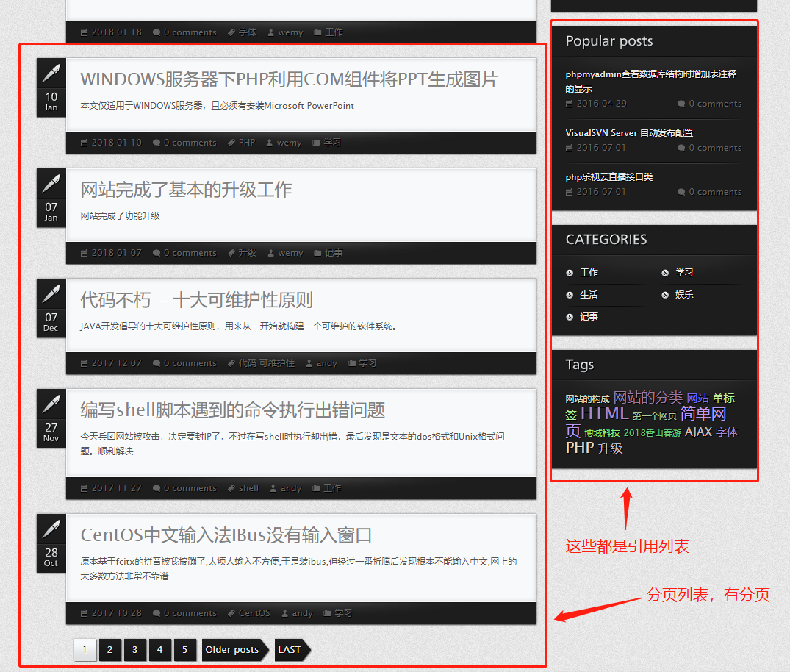Select the 学习 category in the sidebar
Image resolution: width=790 pixels, height=672 pixels.
[684, 273]
